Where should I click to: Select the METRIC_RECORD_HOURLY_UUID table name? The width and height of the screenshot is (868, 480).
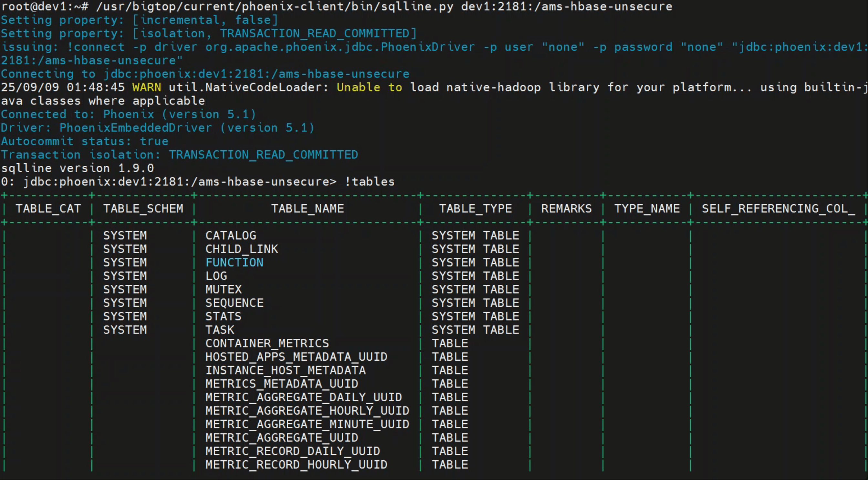tap(296, 465)
